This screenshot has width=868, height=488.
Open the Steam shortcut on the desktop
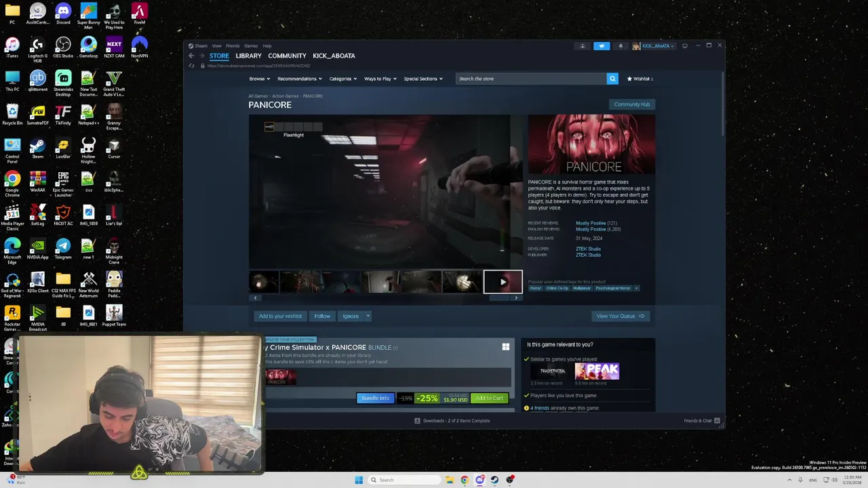pyautogui.click(x=38, y=148)
